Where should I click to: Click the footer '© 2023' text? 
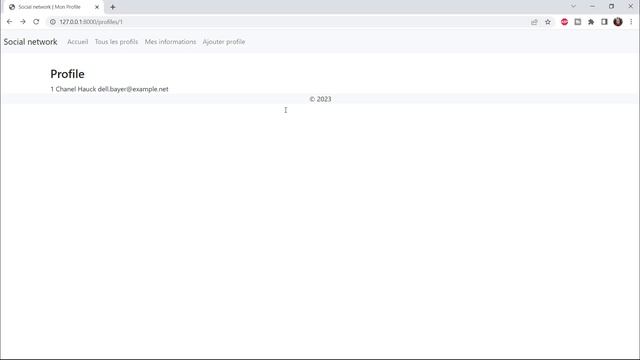click(320, 99)
